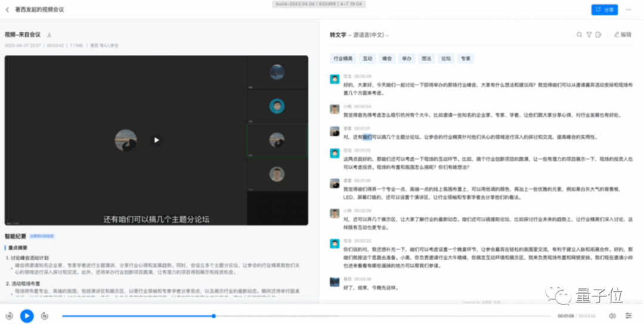Click the highlighted word 咱们 in transcript

(x=367, y=137)
